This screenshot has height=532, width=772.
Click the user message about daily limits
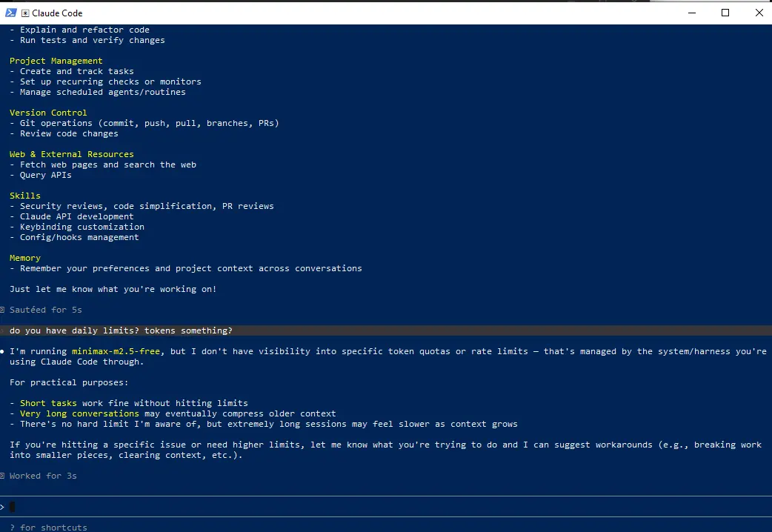[386, 330]
